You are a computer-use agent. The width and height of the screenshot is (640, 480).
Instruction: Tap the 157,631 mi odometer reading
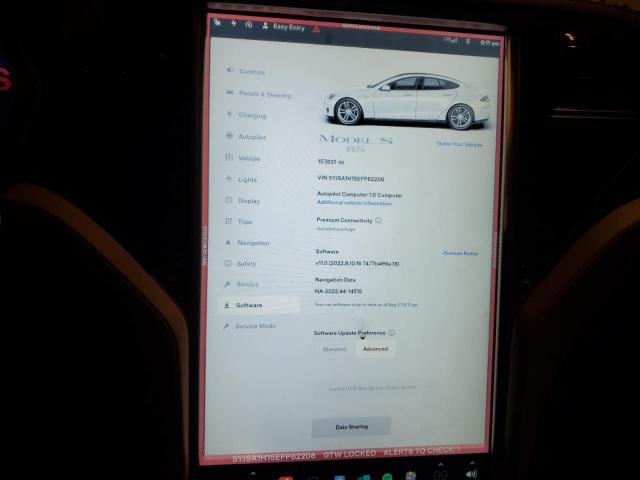(331, 162)
